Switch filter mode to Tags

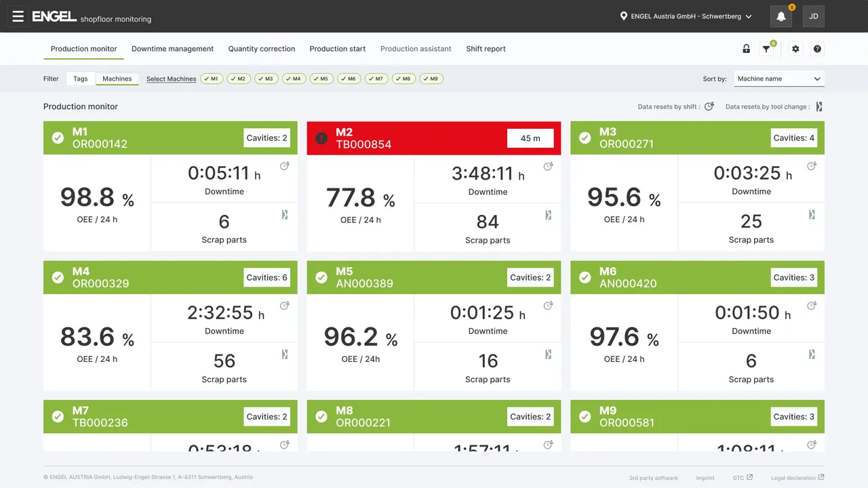point(81,79)
